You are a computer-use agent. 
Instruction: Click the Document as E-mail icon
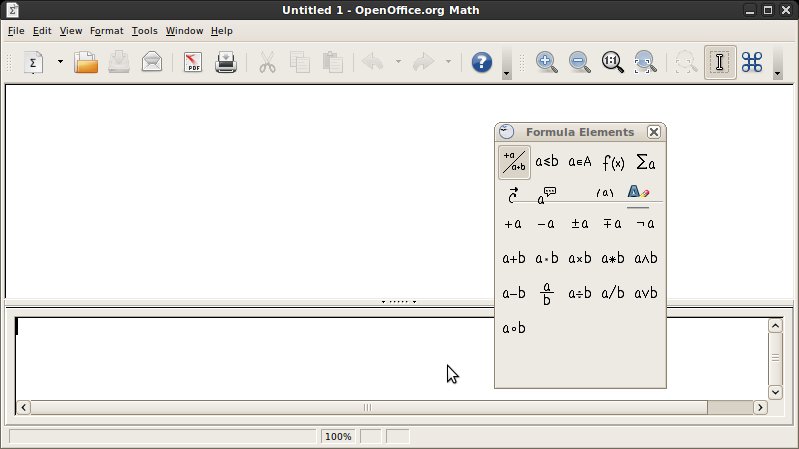152,63
